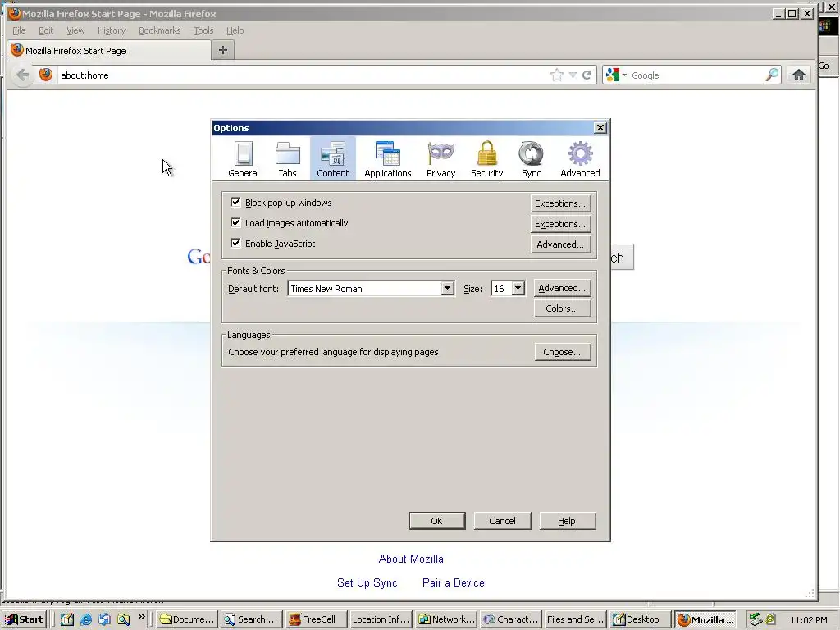Select the Mozilla Firefox Start Page tab

pos(109,50)
